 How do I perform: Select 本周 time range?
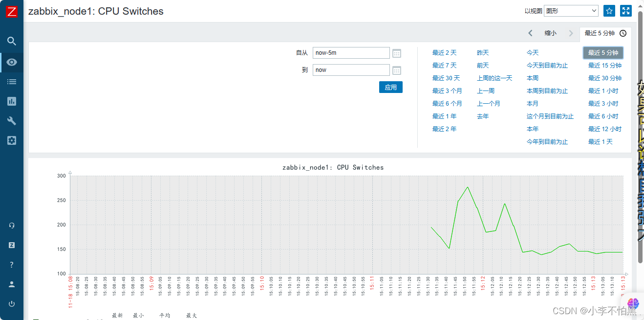point(533,78)
